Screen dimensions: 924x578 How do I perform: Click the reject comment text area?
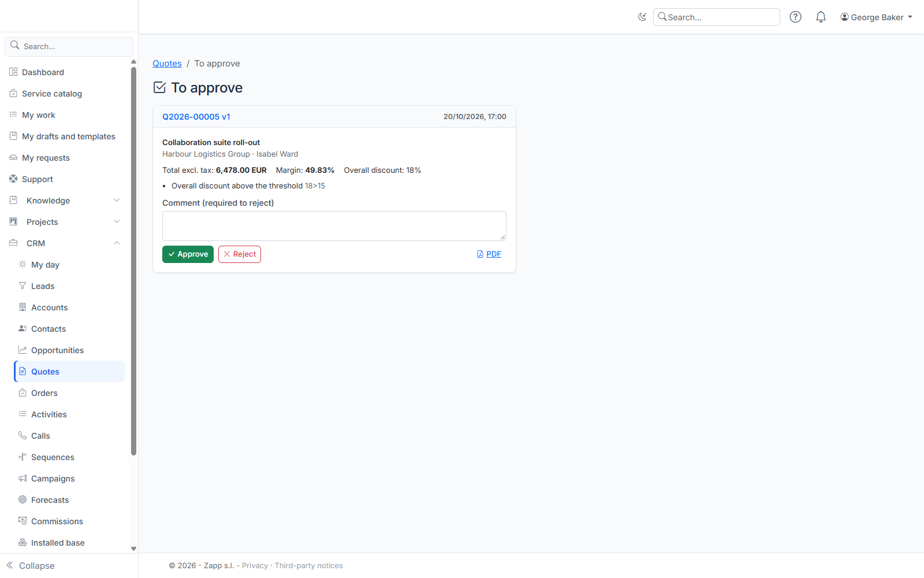point(334,226)
